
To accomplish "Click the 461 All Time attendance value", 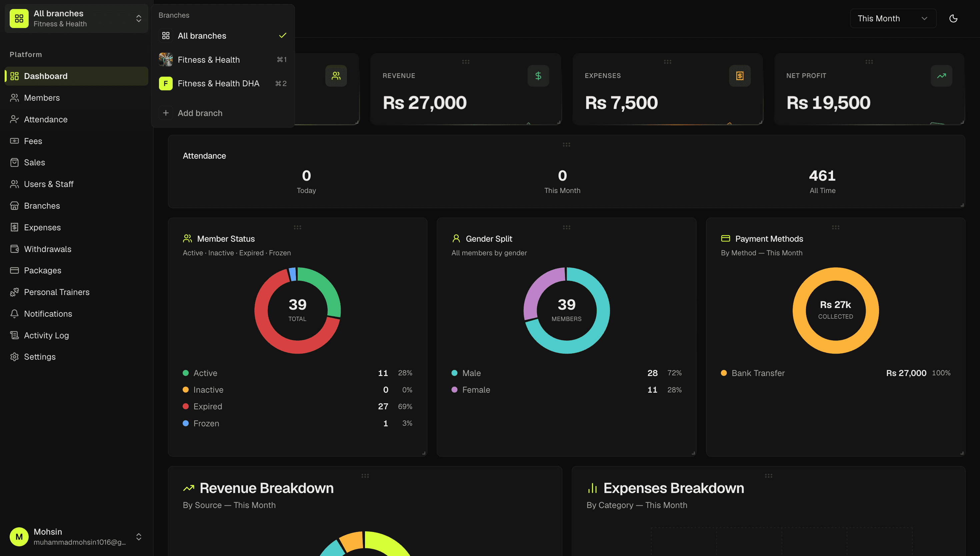I will pyautogui.click(x=822, y=176).
